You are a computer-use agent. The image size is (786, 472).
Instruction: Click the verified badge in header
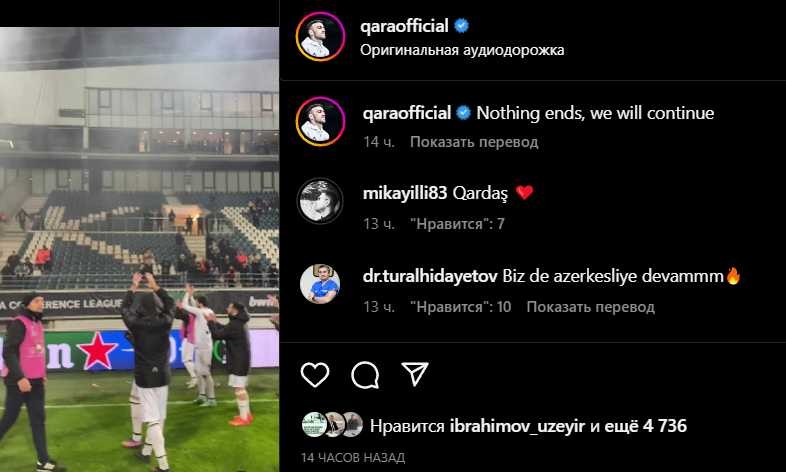(x=461, y=26)
